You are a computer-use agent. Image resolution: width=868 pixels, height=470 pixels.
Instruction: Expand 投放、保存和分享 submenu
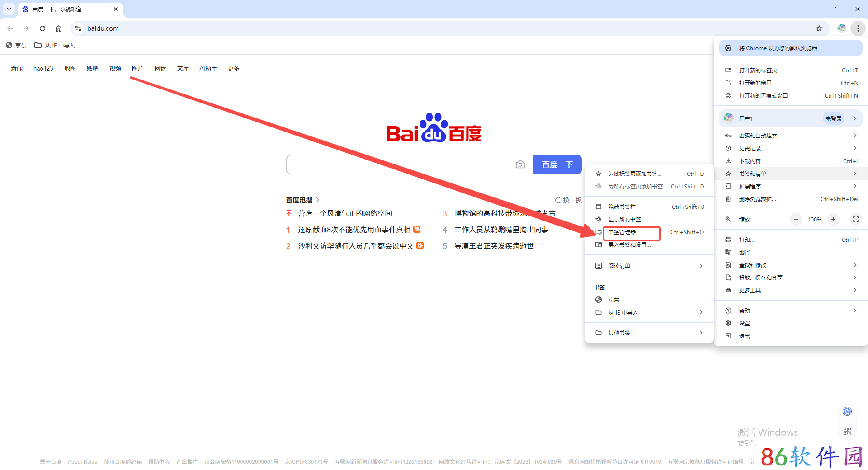tap(791, 277)
